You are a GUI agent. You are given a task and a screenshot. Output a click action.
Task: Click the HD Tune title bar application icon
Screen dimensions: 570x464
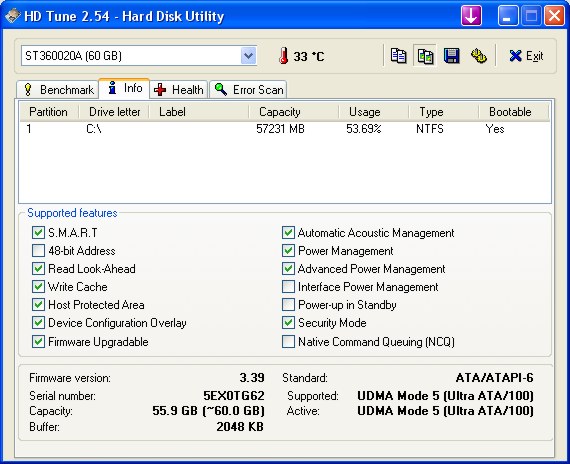coord(12,16)
